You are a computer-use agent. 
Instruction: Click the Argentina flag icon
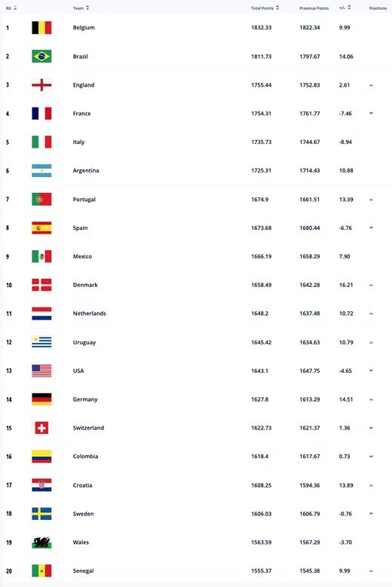point(41,170)
